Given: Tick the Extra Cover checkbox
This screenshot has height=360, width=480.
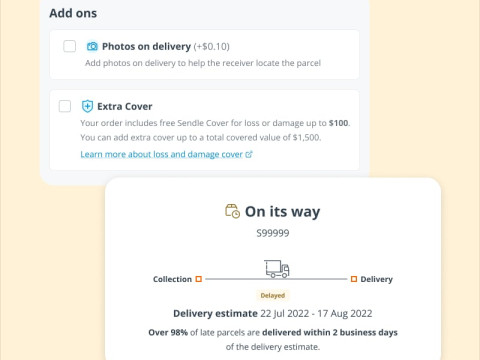Looking at the screenshot, I should [65, 106].
